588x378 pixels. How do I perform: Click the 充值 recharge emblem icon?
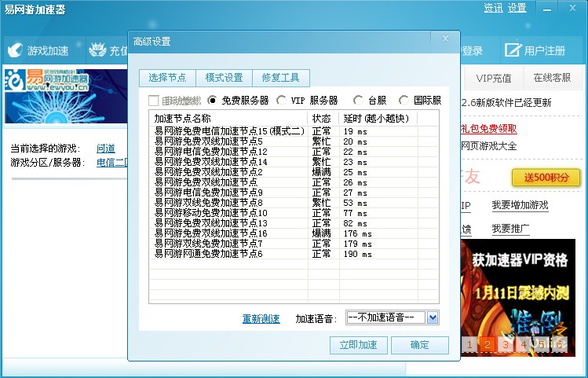coord(98,51)
